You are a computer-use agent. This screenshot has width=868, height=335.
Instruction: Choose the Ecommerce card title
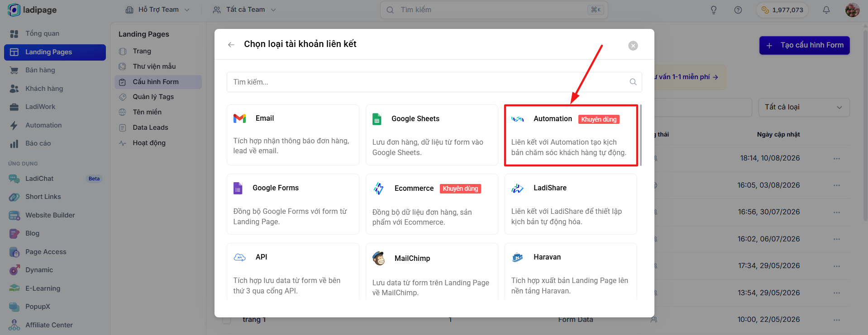pos(414,189)
